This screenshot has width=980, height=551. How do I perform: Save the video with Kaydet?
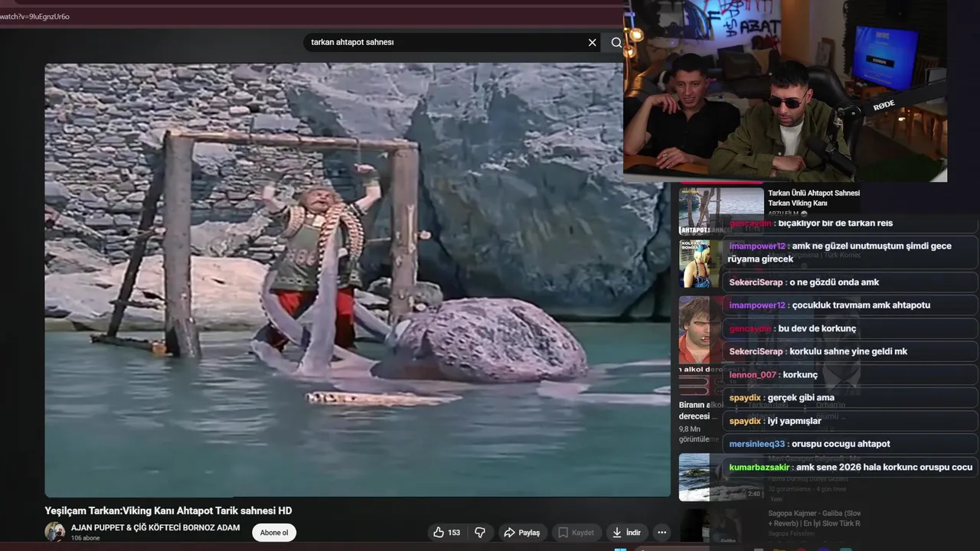[x=576, y=533]
